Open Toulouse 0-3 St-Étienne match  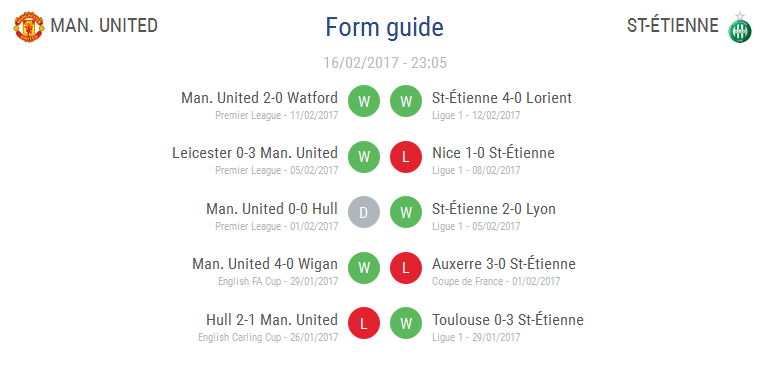tap(508, 320)
